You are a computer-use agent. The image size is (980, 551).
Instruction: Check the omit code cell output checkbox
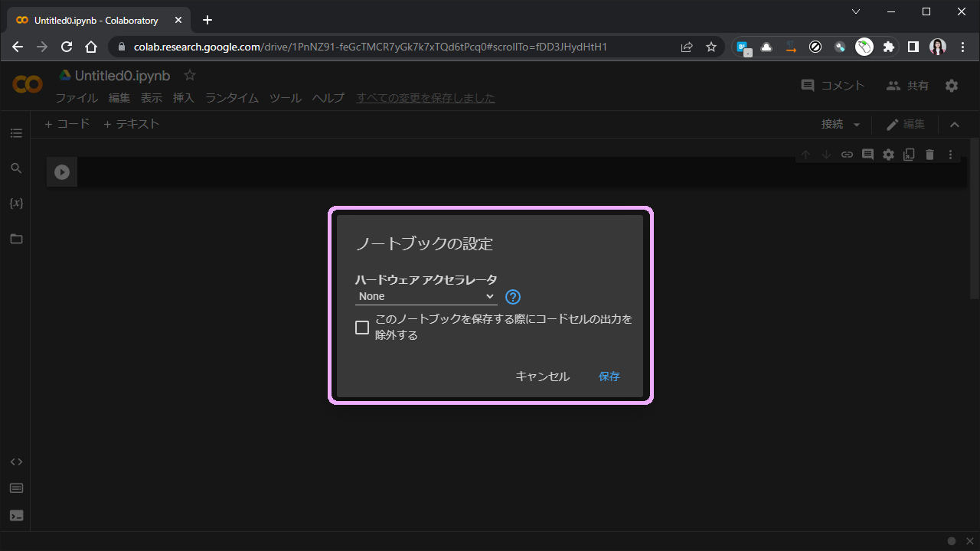(x=362, y=328)
